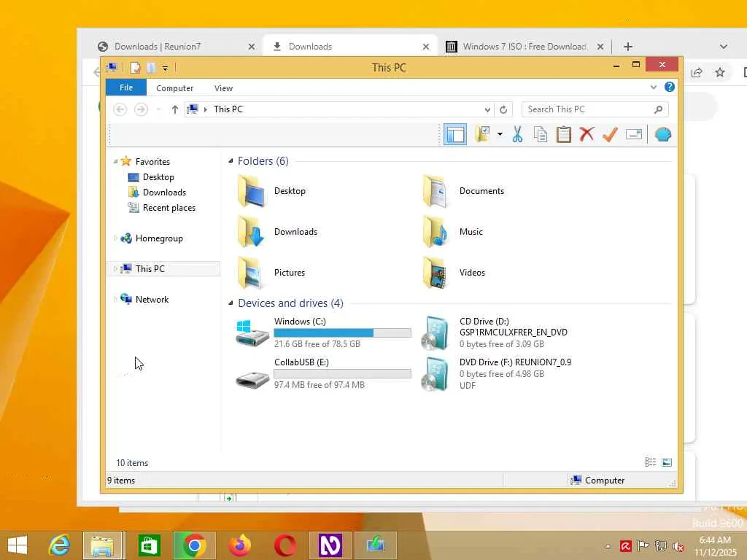The width and height of the screenshot is (747, 560).
Task: Select Downloads under Favorites
Action: 158,192
